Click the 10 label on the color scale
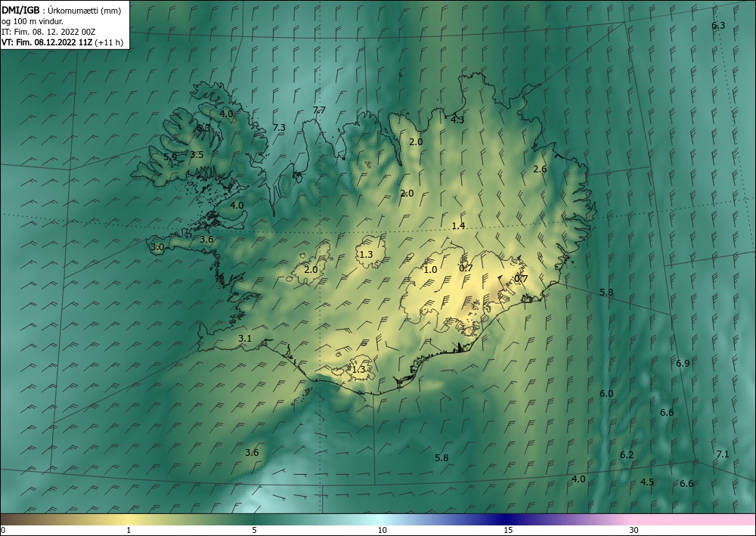Image resolution: width=756 pixels, height=536 pixels. [x=382, y=530]
